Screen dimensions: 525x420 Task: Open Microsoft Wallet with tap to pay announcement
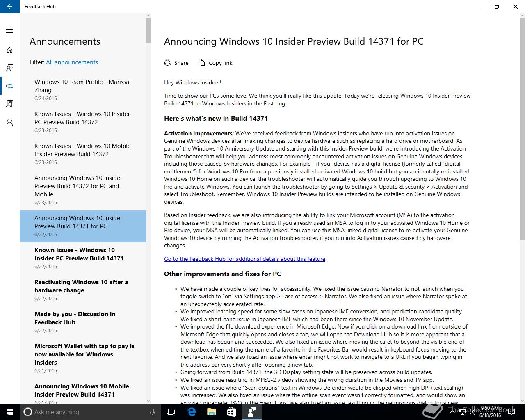pyautogui.click(x=83, y=358)
